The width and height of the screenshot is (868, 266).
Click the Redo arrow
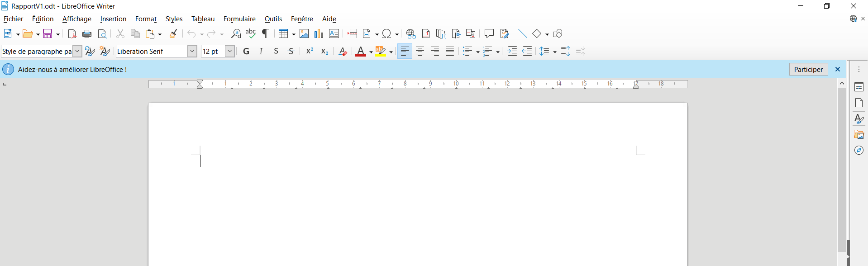(211, 33)
